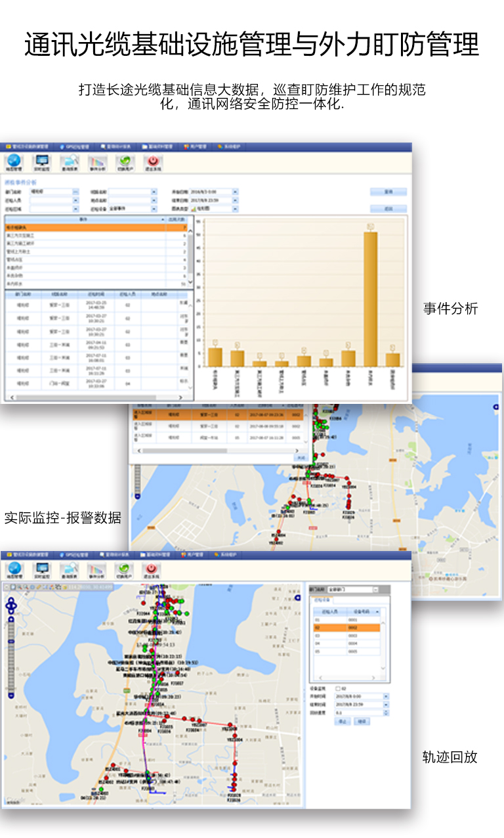Open chart type dropdown in event analysis form
Viewport: 504px width, 838px height.
pyautogui.click(x=236, y=209)
